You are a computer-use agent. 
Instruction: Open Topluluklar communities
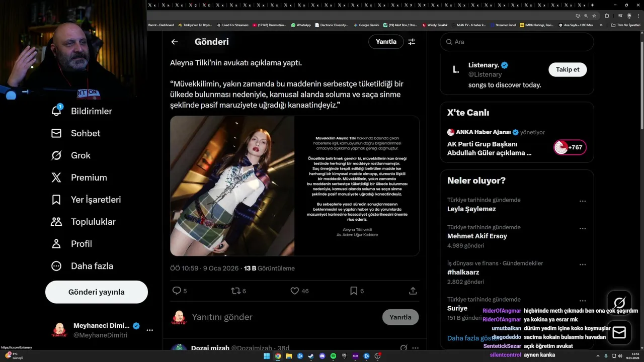83,222
